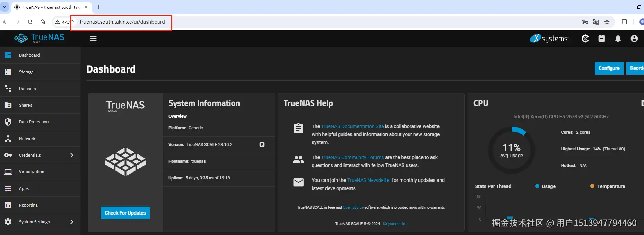
Task: Open the user account avatar menu
Action: tap(634, 39)
